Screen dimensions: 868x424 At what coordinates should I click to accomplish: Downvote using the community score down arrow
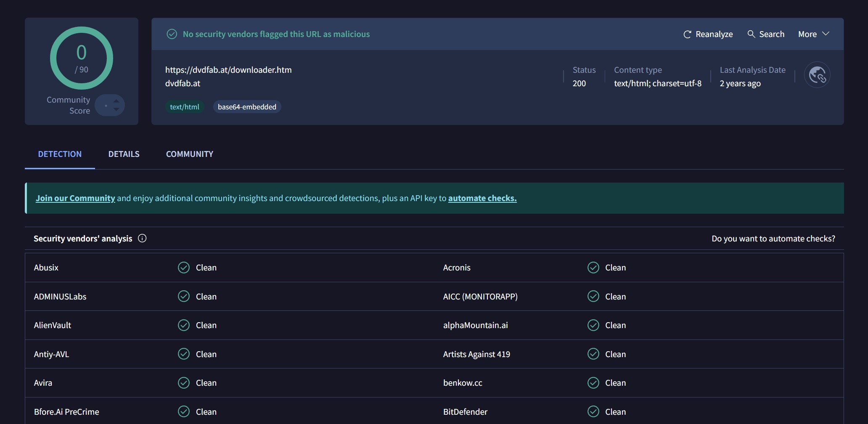point(116,109)
